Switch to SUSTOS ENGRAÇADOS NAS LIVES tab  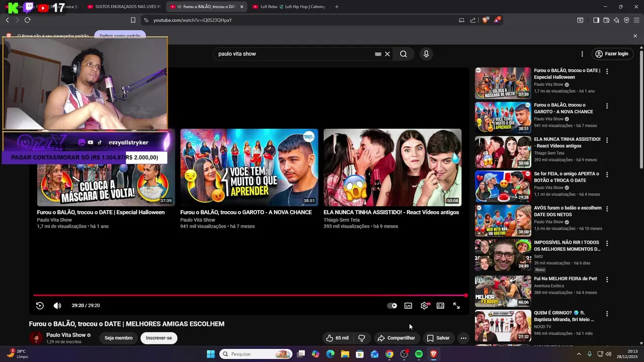point(123,7)
